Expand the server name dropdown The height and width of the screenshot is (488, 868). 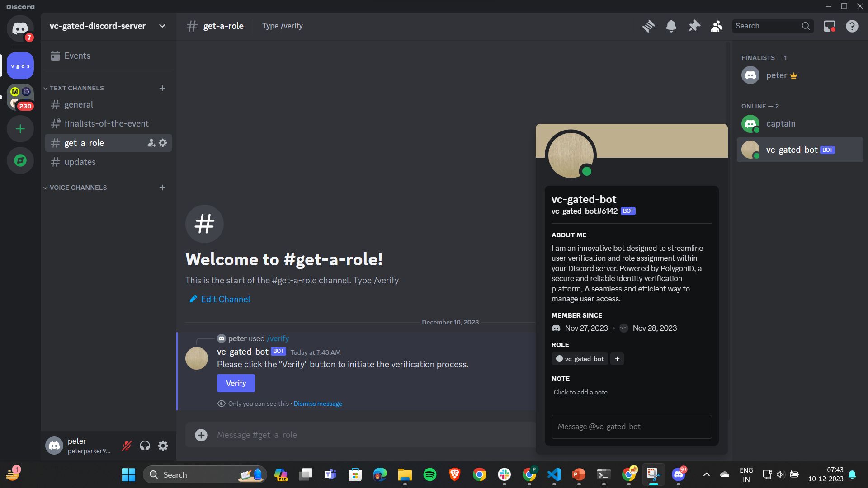pos(162,26)
